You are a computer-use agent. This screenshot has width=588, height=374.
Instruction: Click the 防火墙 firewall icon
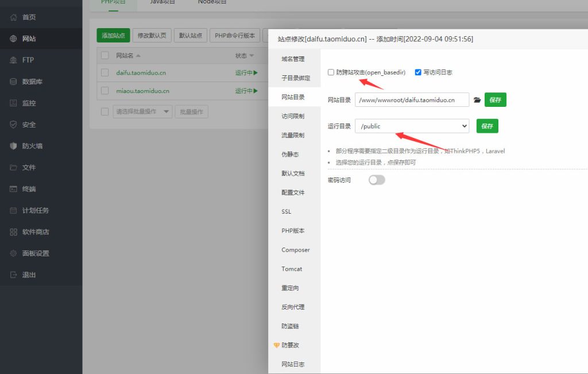(14, 146)
